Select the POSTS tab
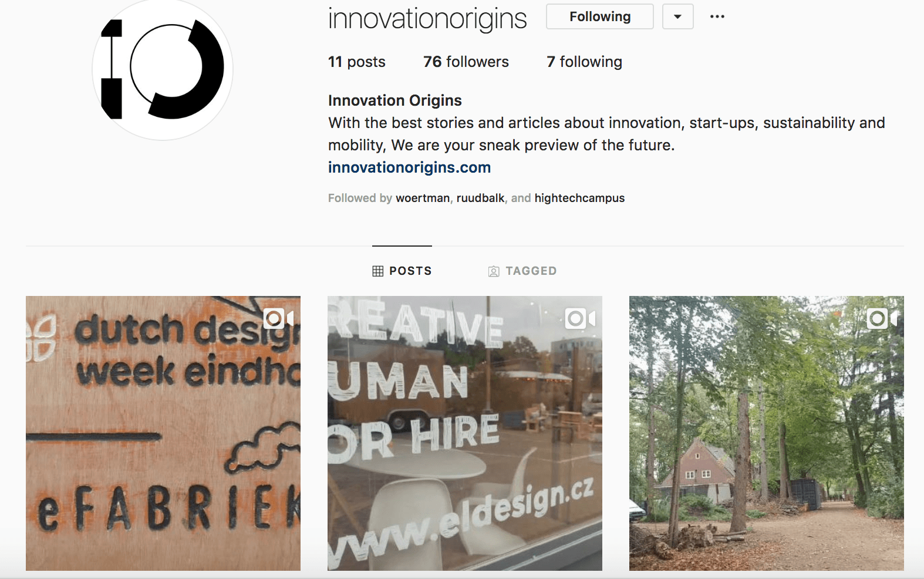Image resolution: width=924 pixels, height=579 pixels. (x=402, y=271)
